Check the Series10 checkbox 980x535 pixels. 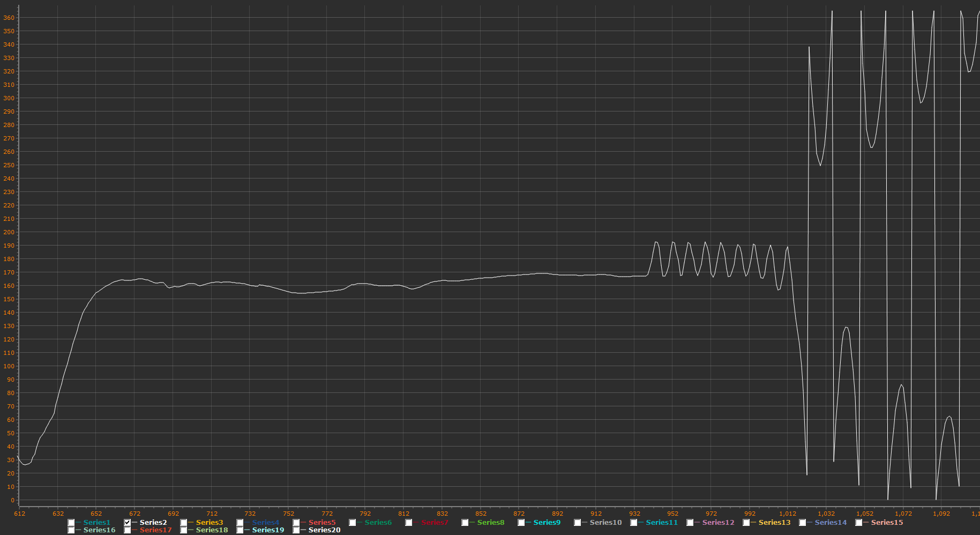click(x=578, y=523)
